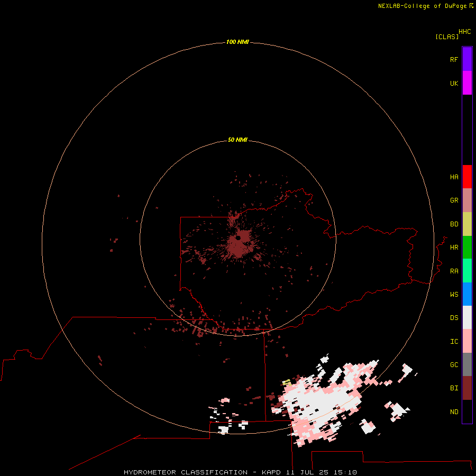
Task: Click the BI dark red legend swatch
Action: click(x=467, y=388)
